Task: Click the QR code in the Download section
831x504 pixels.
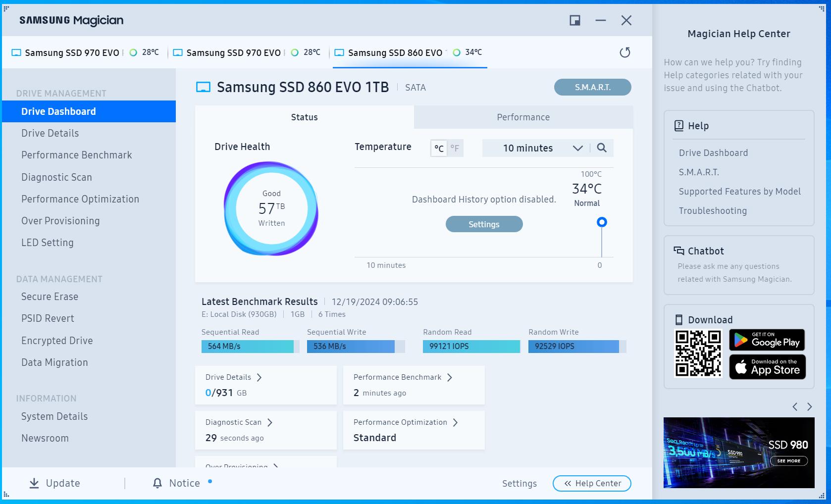Action: [699, 353]
